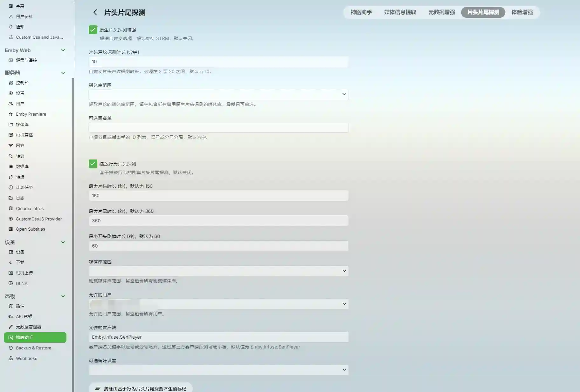Click the back arrow beside 片头片尾探测
Image resolution: width=580 pixels, height=392 pixels.
click(95, 12)
